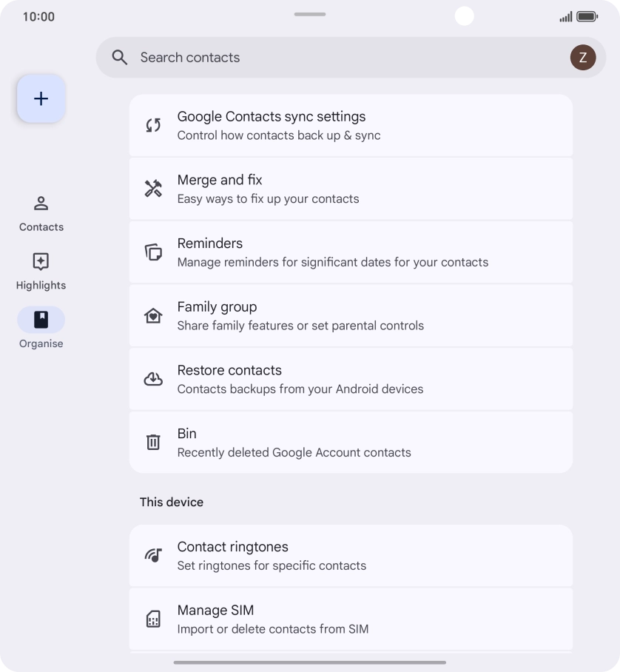Image resolution: width=620 pixels, height=672 pixels.
Task: Tap the Reminders cards icon
Action: 153,252
